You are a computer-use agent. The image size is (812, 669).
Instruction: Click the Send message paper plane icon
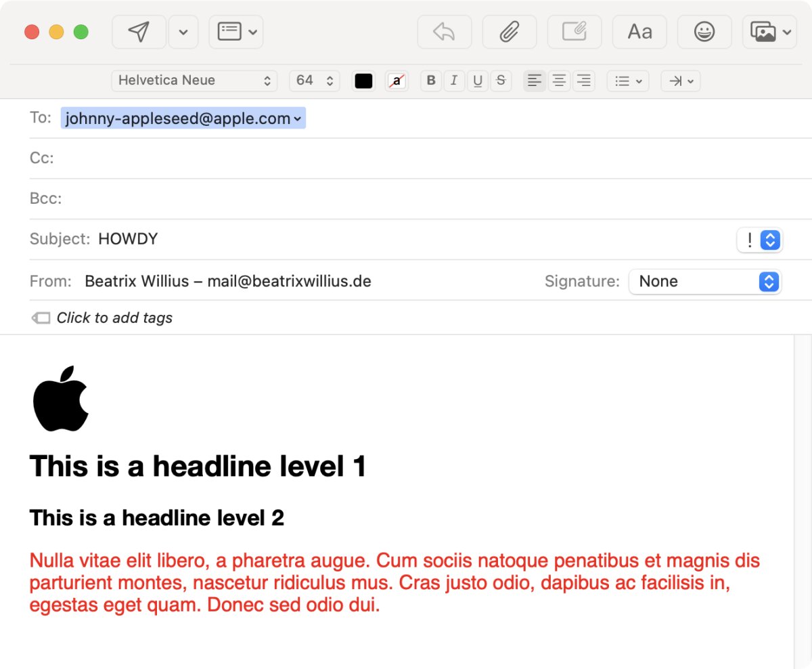pos(139,32)
